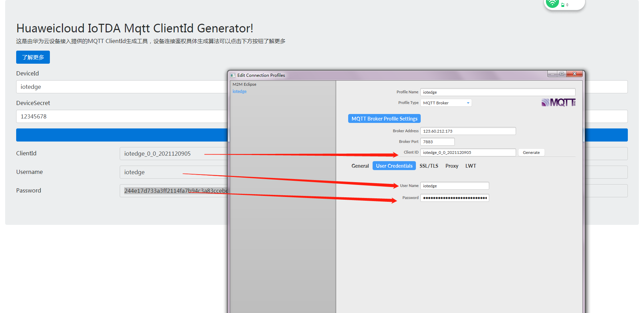
Task: Click Generate button next to Client ID
Action: point(531,153)
